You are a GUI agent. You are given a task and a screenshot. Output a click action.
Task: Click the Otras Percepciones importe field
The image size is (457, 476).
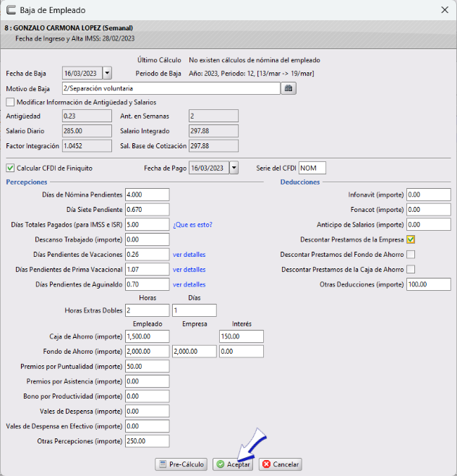[x=148, y=441]
